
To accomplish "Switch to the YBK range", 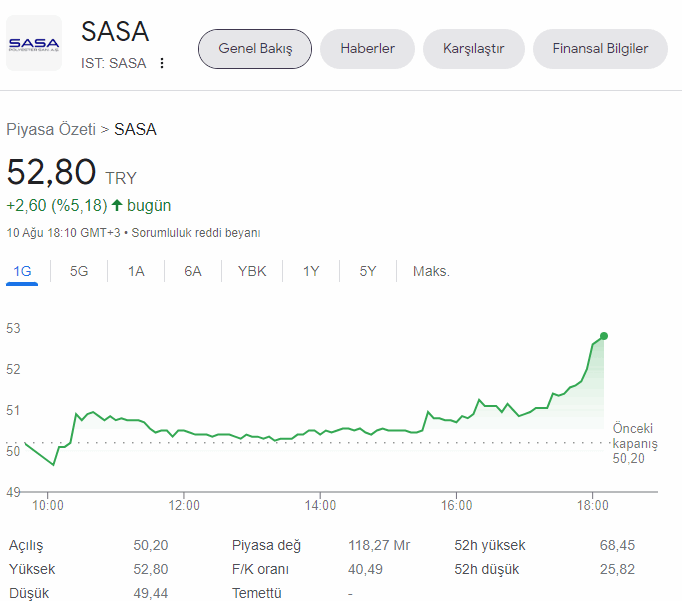I will click(252, 271).
